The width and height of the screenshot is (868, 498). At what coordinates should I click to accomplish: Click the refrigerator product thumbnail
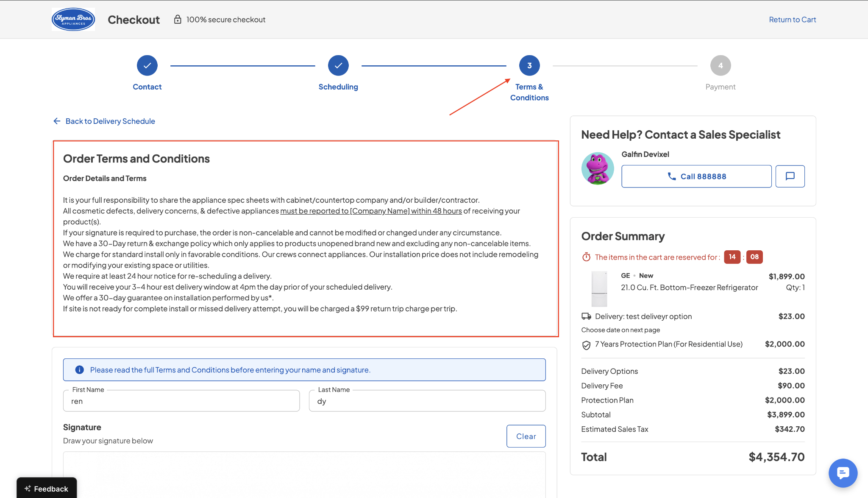pos(599,289)
